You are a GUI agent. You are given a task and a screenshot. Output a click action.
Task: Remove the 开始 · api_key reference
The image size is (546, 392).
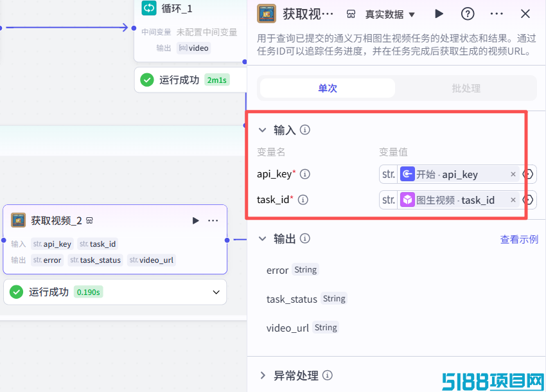click(513, 174)
